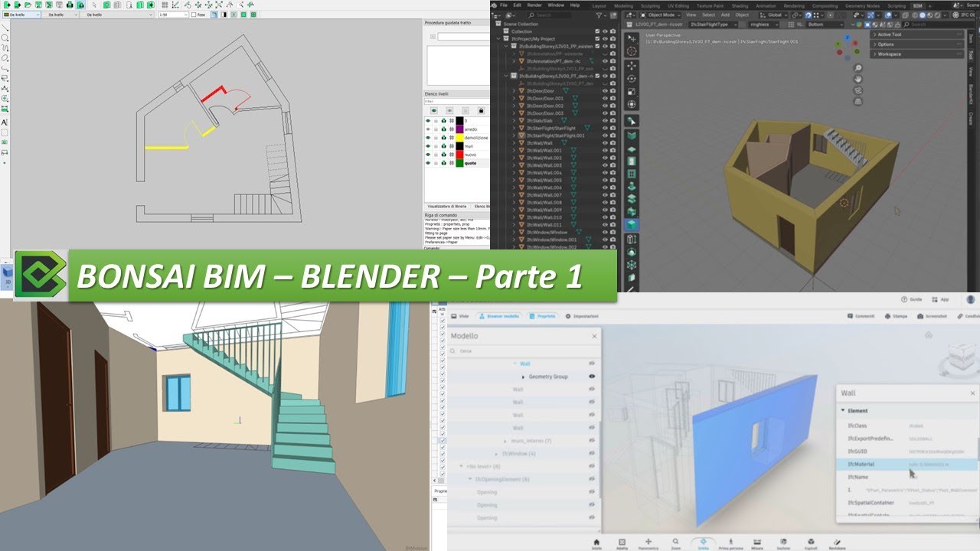
Task: Toggle the eye for IfcProject/My Project in outliner
Action: (605, 39)
